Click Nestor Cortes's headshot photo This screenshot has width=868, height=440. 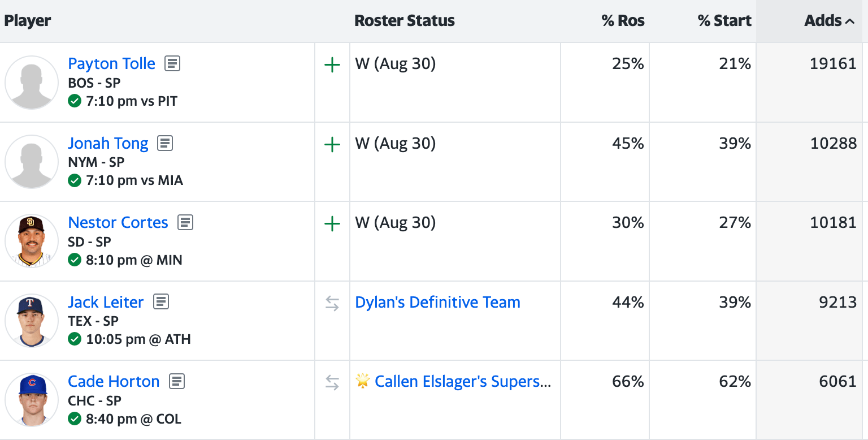click(32, 241)
